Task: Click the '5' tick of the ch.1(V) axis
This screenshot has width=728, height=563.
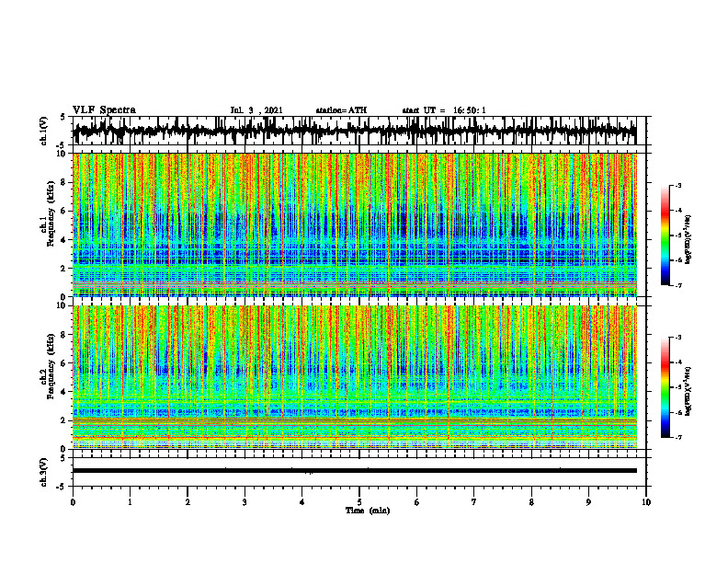Action: [63, 117]
